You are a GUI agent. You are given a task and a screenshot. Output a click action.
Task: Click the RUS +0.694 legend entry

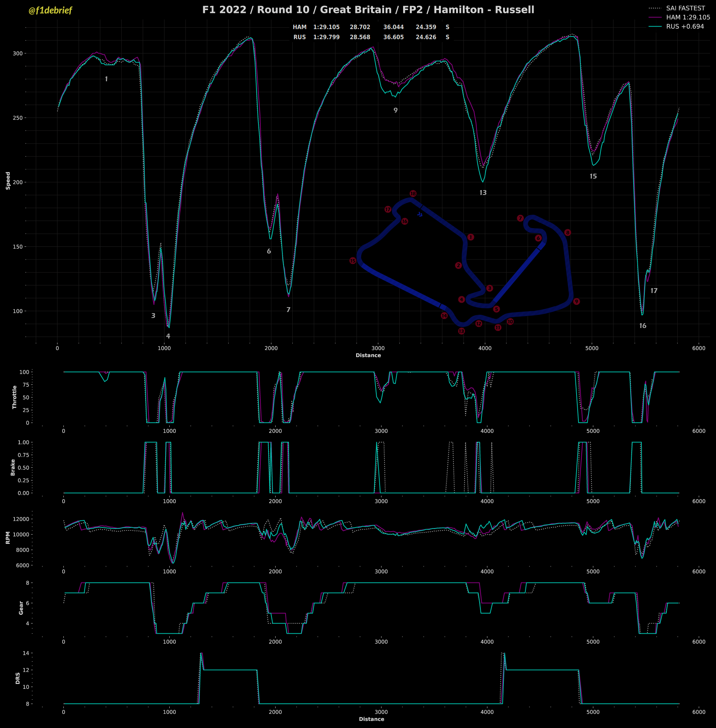click(685, 27)
